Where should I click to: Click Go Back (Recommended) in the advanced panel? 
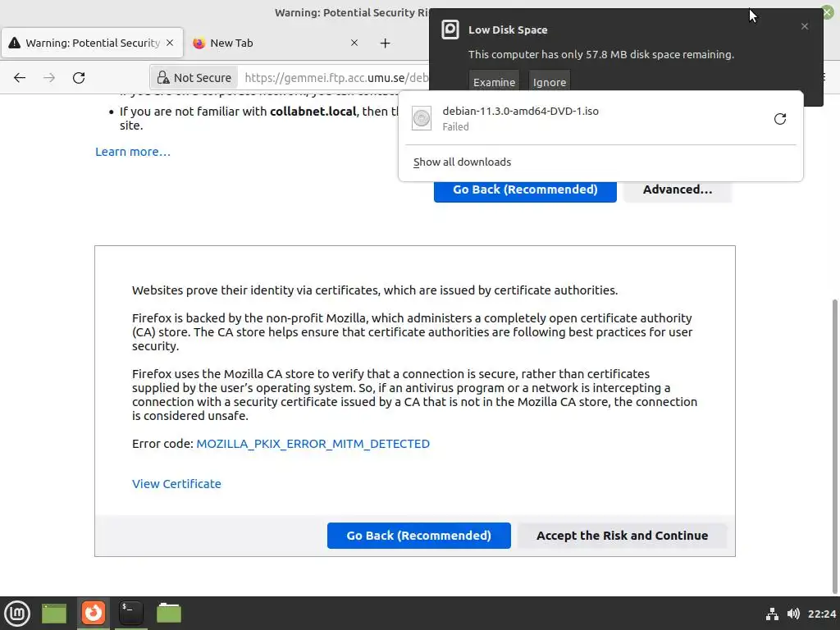(x=419, y=536)
